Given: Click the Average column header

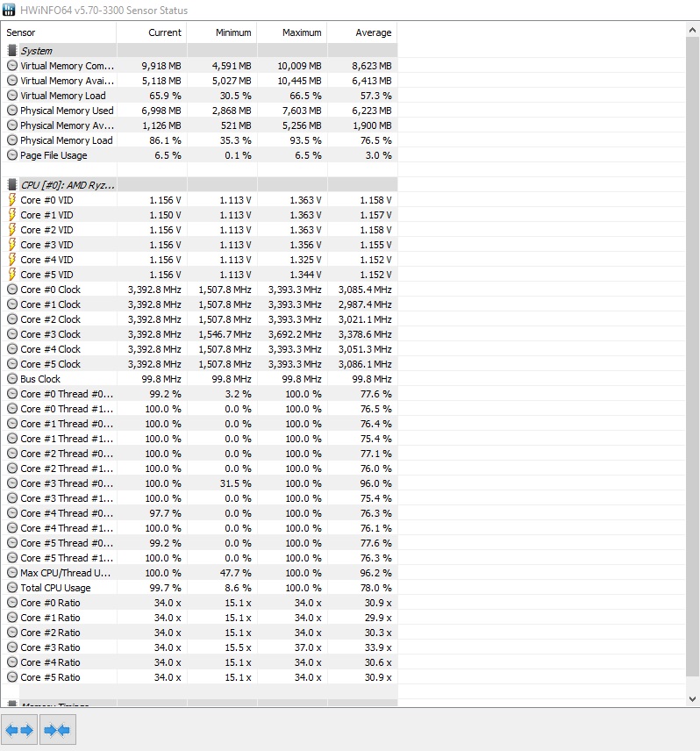Looking at the screenshot, I should point(362,32).
